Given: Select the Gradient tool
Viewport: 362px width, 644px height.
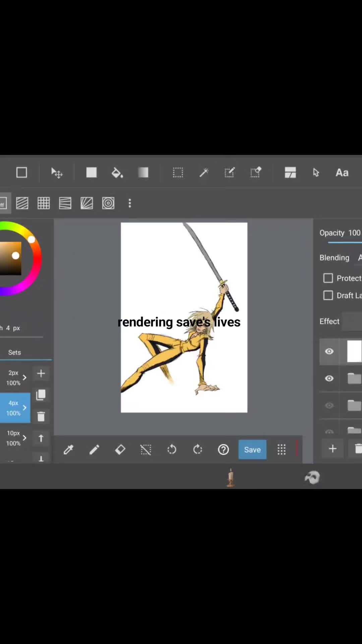Looking at the screenshot, I should point(143,172).
